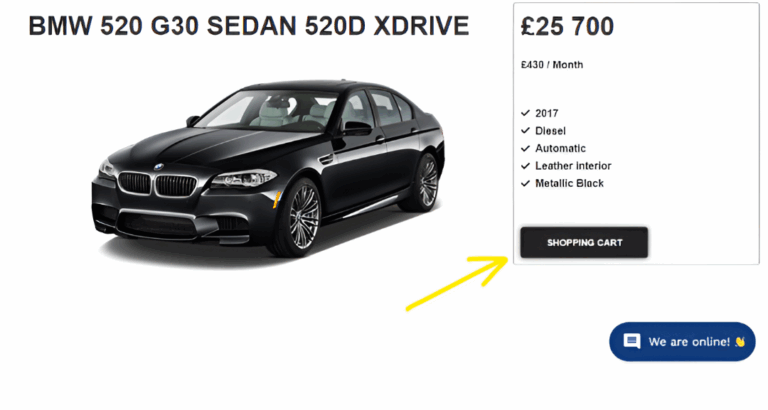The height and width of the screenshot is (410, 768).
Task: Click the £25 700 price text
Action: pos(567,26)
